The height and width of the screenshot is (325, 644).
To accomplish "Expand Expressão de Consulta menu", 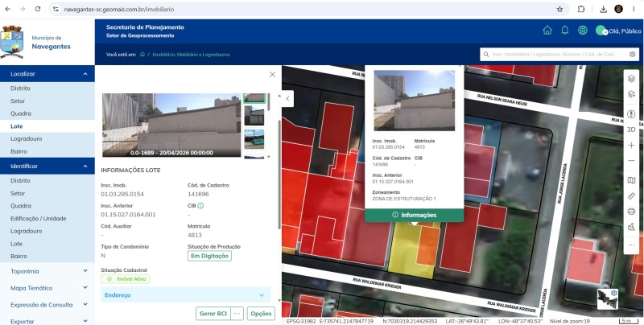I will point(47,305).
